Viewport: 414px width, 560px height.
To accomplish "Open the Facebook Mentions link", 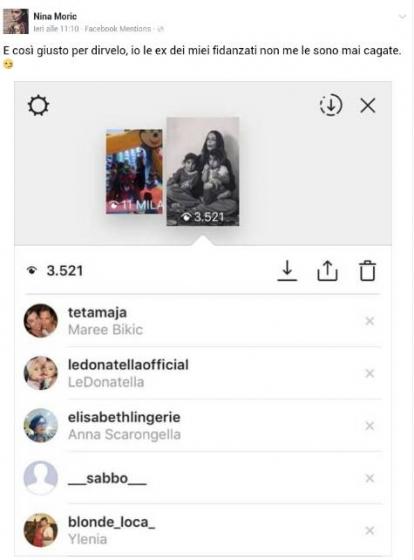I will click(x=118, y=29).
